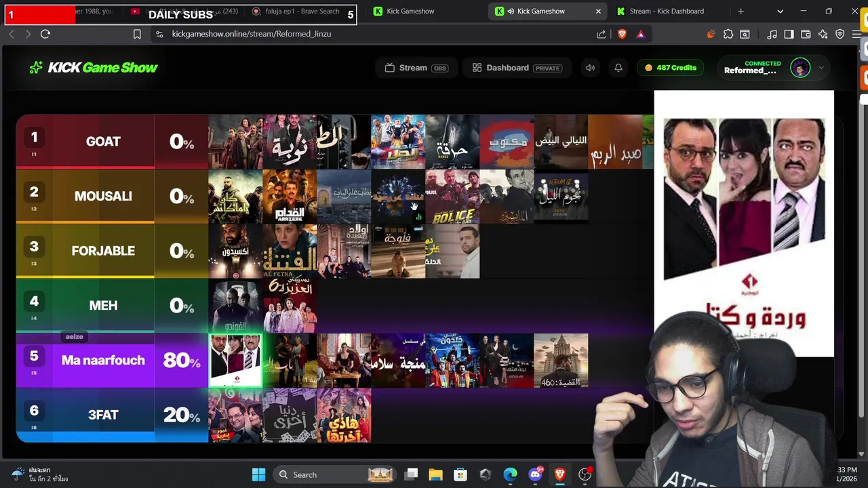Click the first poster in GOAT row
The width and height of the screenshot is (868, 488).
coord(235,142)
